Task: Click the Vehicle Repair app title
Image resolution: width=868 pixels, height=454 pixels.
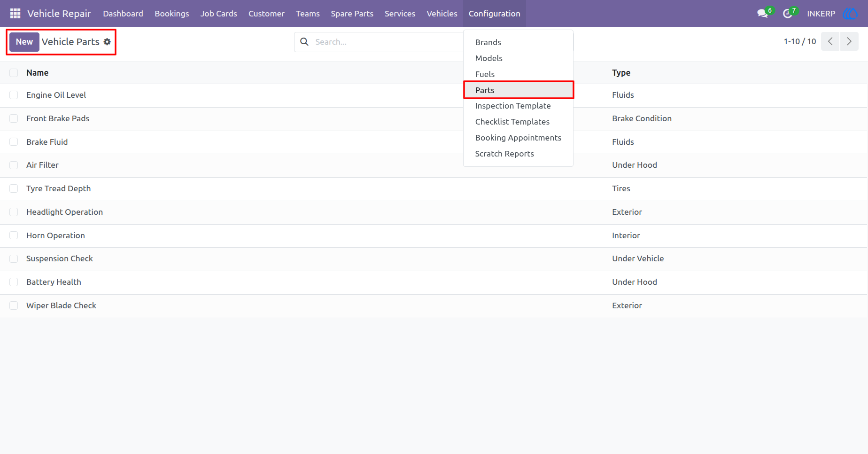Action: click(x=59, y=14)
